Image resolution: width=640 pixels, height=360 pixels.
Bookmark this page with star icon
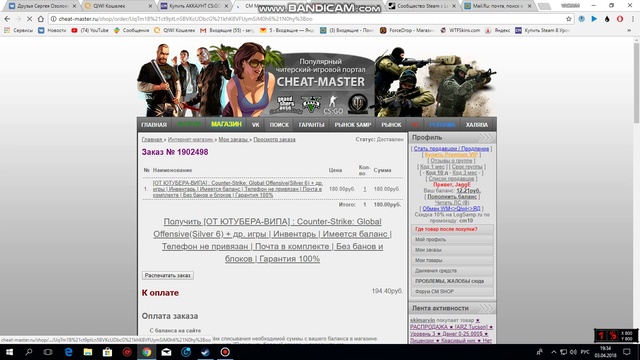pyautogui.click(x=569, y=19)
